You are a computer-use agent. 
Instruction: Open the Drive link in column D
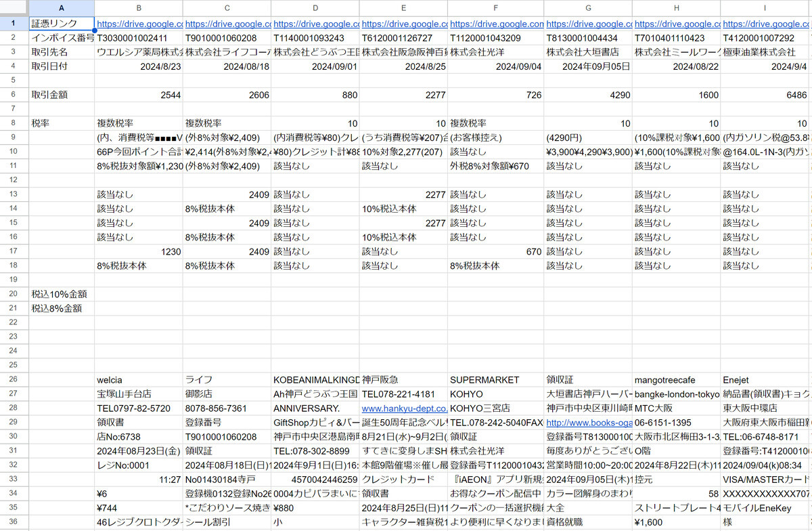[x=315, y=24]
